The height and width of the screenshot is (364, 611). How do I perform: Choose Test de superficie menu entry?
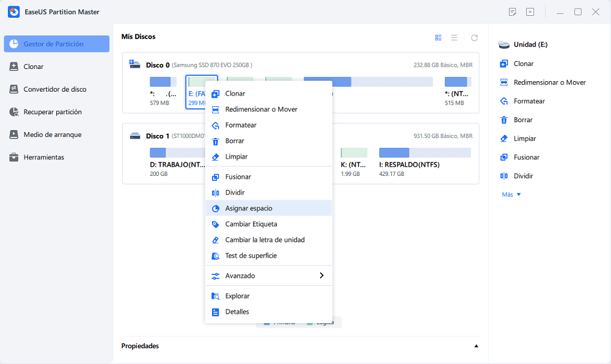pyautogui.click(x=268, y=256)
